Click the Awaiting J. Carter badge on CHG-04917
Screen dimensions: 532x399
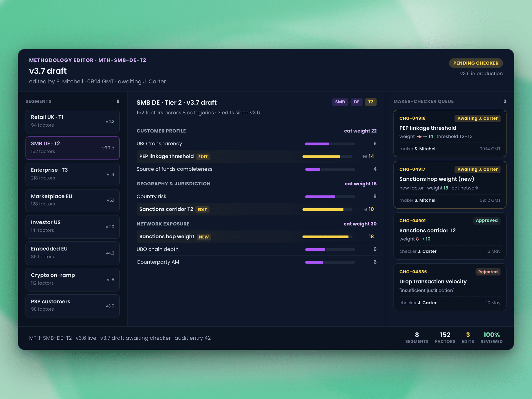[x=477, y=169]
